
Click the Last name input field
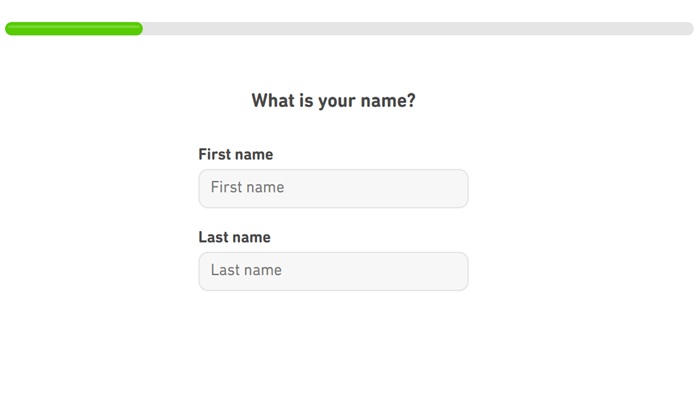tap(333, 271)
